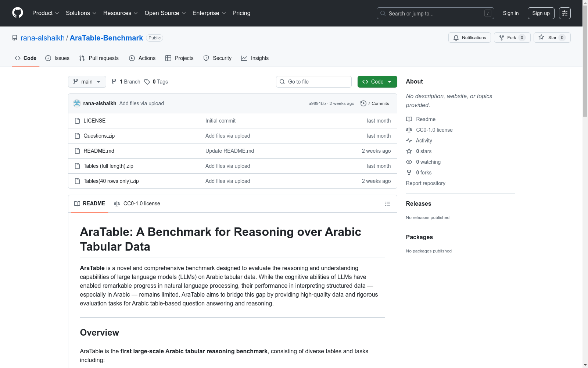View the 7 Commits history
The width and height of the screenshot is (588, 368).
[x=375, y=103]
